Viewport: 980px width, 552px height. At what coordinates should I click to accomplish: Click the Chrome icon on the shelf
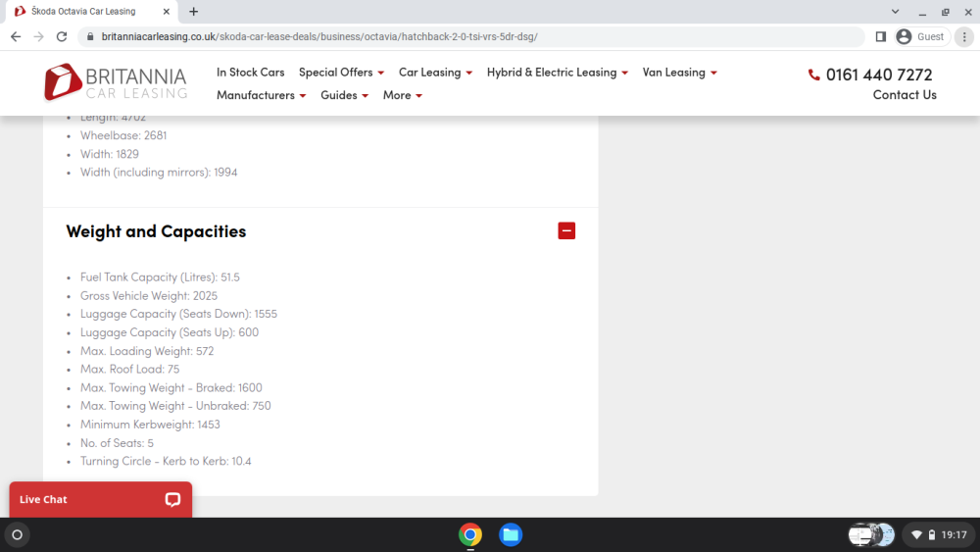click(470, 534)
